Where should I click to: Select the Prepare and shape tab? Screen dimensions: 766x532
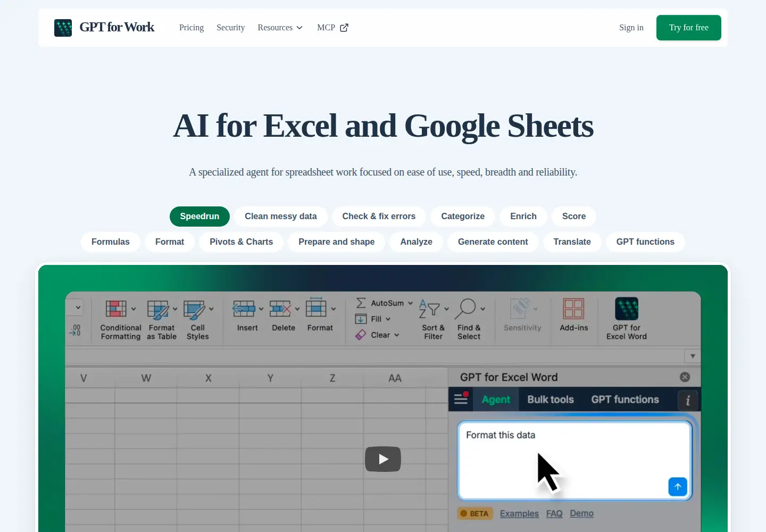[337, 242]
